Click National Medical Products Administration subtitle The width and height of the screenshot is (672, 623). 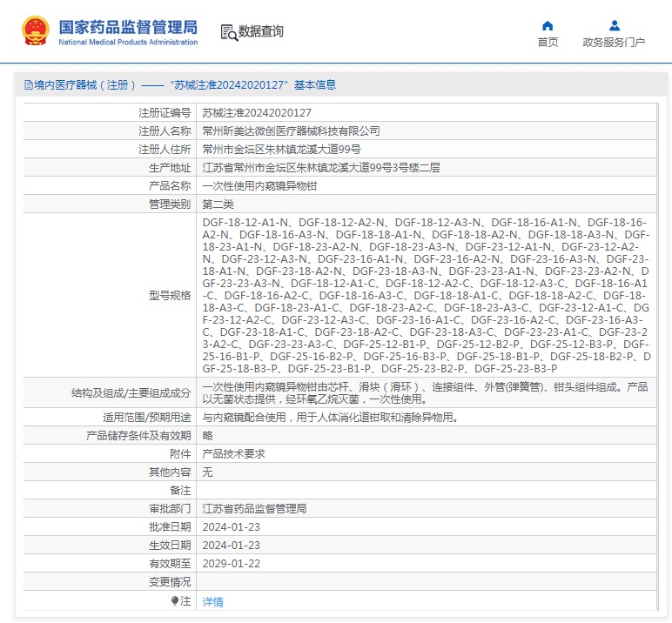[x=128, y=42]
